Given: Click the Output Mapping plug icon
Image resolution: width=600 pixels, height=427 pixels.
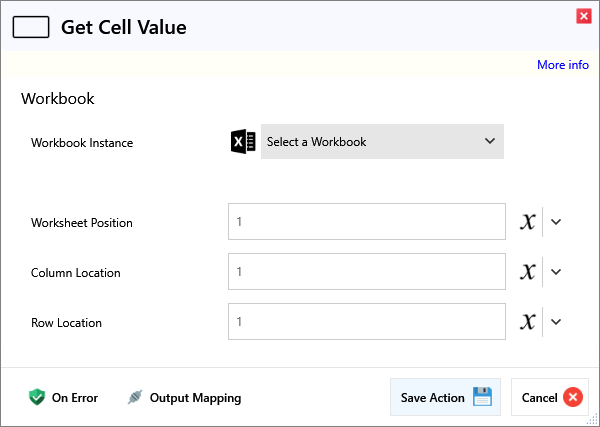Looking at the screenshot, I should (x=135, y=397).
